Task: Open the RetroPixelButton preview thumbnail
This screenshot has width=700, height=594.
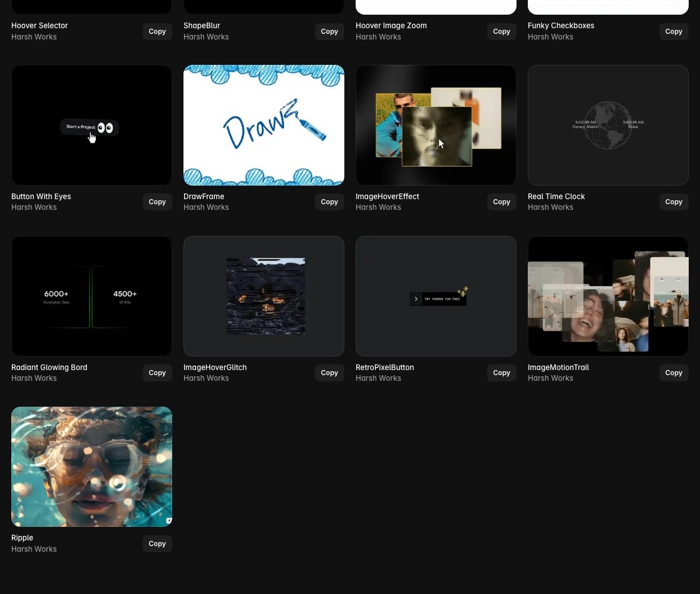Action: point(436,296)
